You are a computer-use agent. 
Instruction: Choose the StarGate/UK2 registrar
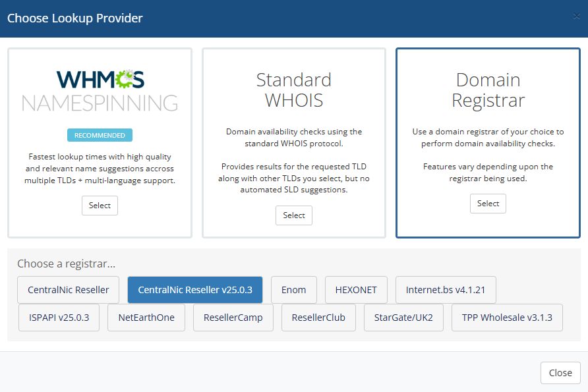tap(403, 318)
